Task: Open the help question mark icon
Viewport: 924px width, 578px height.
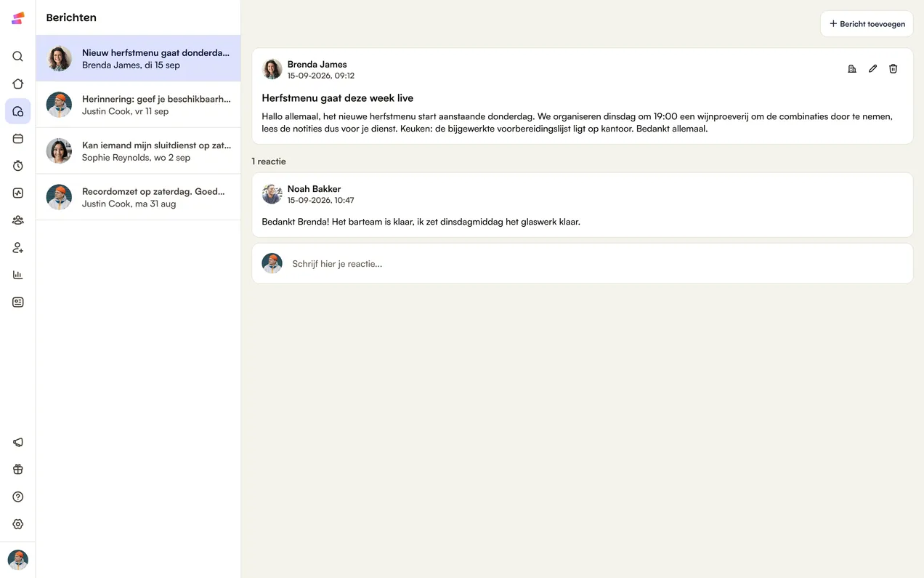Action: pyautogui.click(x=18, y=497)
